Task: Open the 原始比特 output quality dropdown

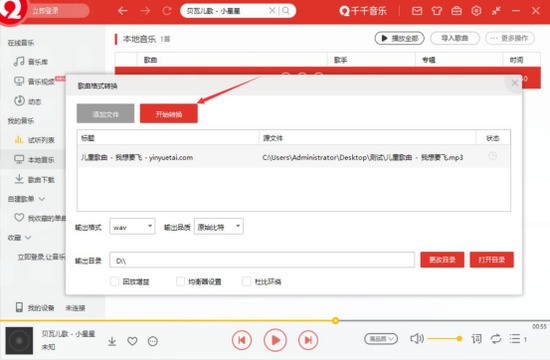Action: tap(219, 227)
